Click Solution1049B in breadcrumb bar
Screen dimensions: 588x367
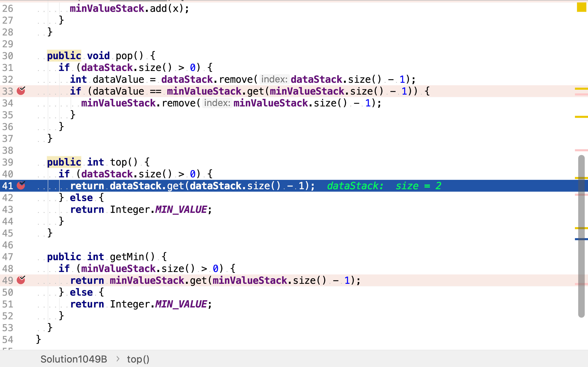tap(74, 359)
